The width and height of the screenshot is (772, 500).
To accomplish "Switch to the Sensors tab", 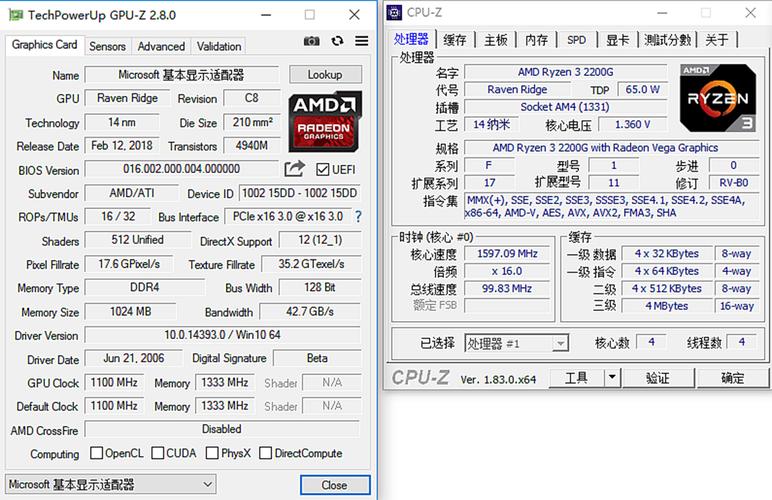I will [x=107, y=46].
